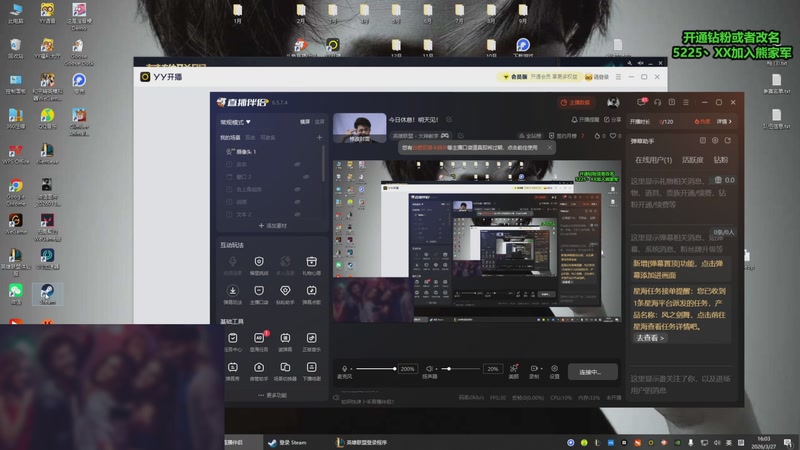Open 任务中心 in the basic tools
This screenshot has height=450, width=800.
(232, 340)
